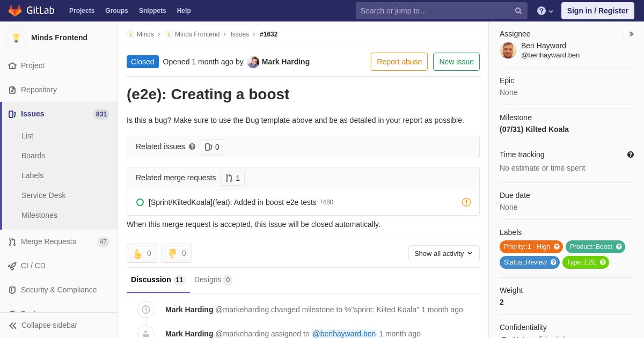This screenshot has height=338, width=644.
Task: Click the Issues count badge 831
Action: 101,114
